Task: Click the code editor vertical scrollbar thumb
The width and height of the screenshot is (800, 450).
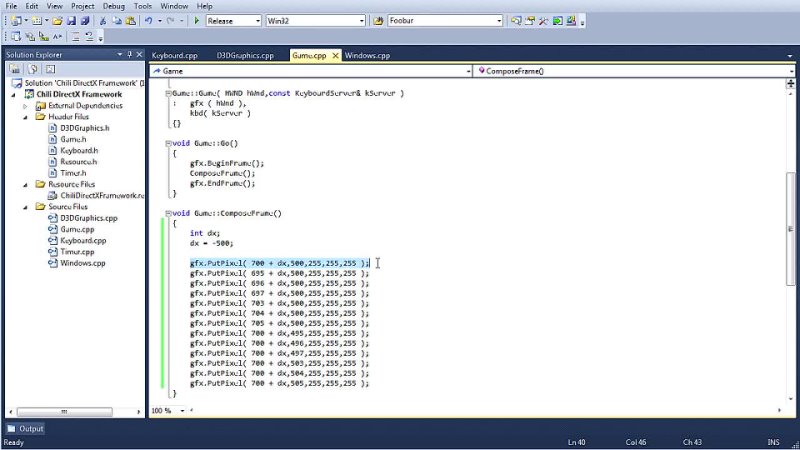Action: 790,229
